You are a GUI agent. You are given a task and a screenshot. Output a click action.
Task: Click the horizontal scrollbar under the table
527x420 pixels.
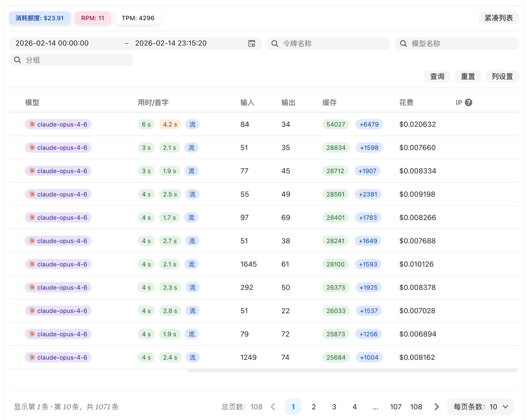[352, 370]
